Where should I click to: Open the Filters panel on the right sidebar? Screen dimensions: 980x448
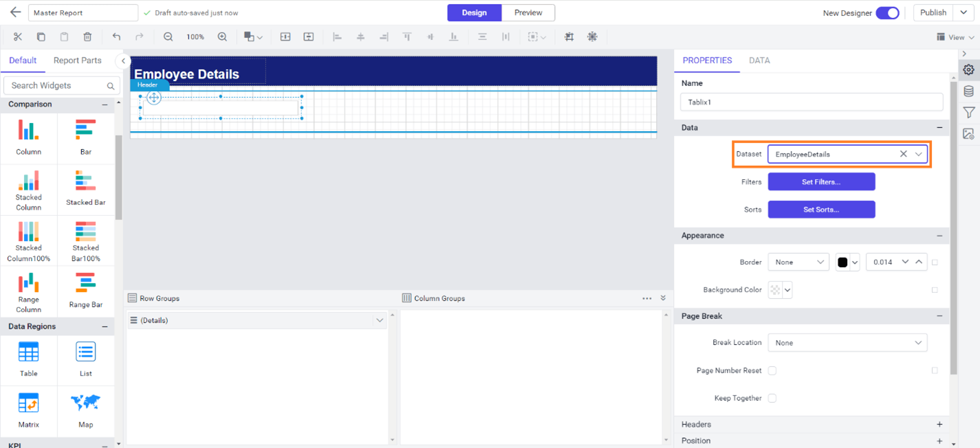[x=968, y=112]
